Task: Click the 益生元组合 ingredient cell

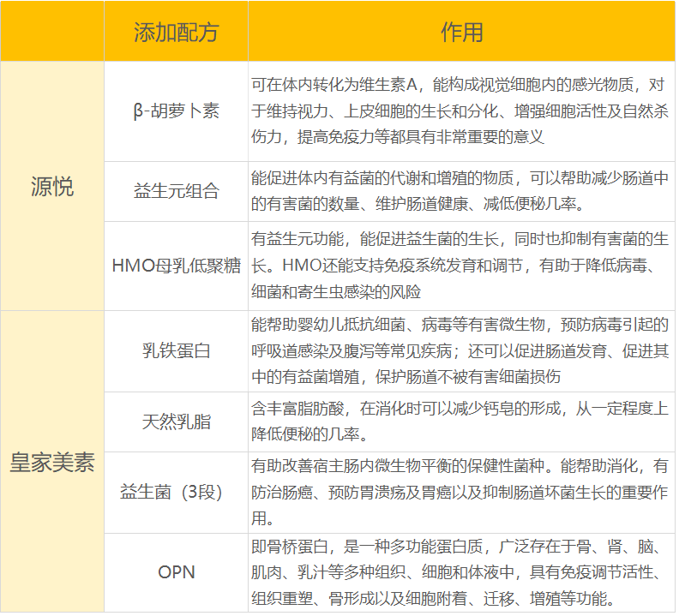Action: point(176,190)
